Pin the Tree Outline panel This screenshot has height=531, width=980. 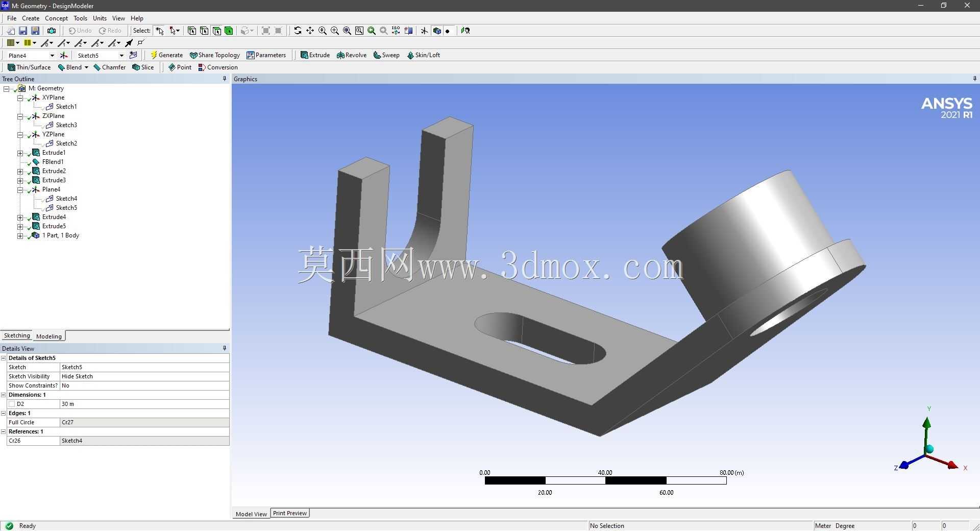coord(225,79)
